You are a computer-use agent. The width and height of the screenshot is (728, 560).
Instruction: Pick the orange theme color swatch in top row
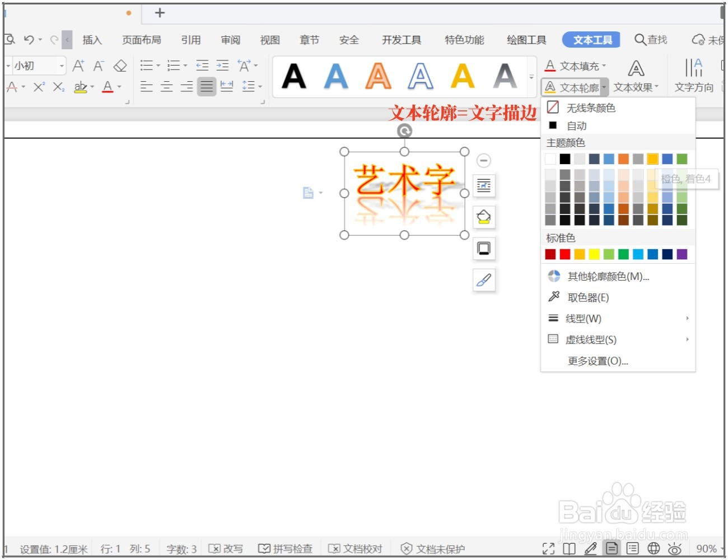click(x=623, y=159)
